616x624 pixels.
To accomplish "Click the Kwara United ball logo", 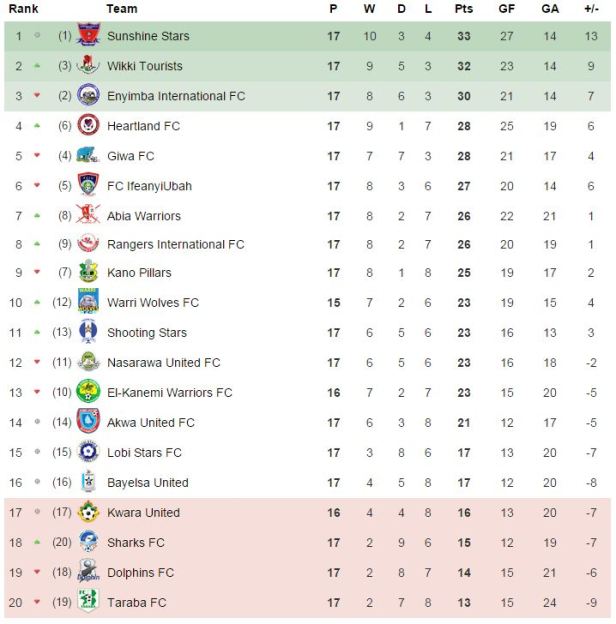I will (89, 513).
